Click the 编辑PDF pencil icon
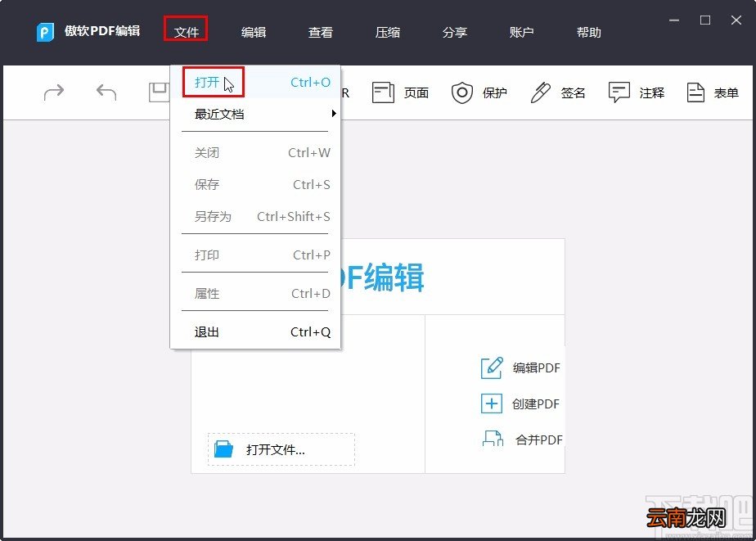 (x=492, y=368)
